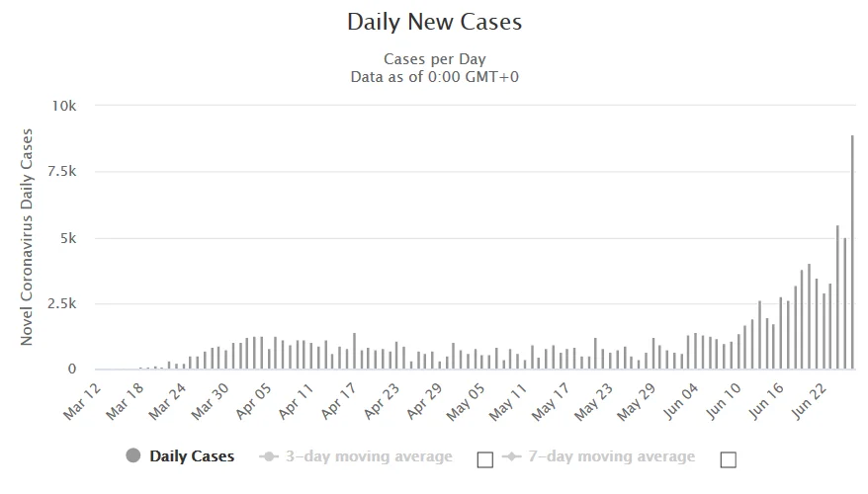Show the 7-day moving average series
This screenshot has height=494, width=868.
[611, 456]
